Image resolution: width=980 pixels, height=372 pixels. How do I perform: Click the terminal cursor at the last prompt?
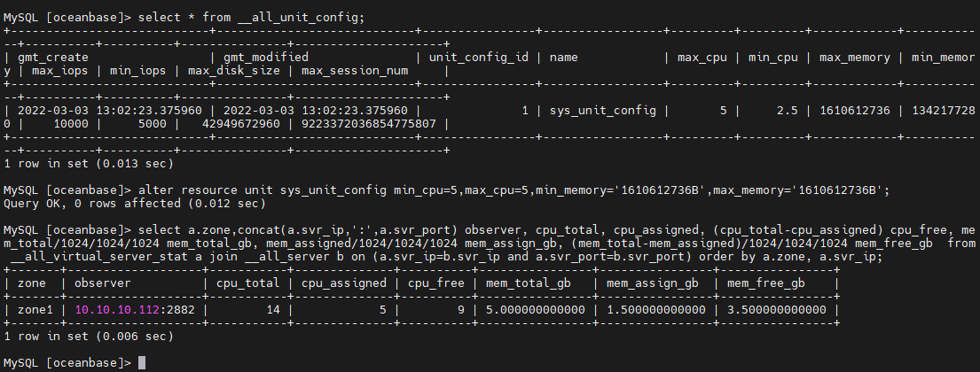click(x=141, y=362)
